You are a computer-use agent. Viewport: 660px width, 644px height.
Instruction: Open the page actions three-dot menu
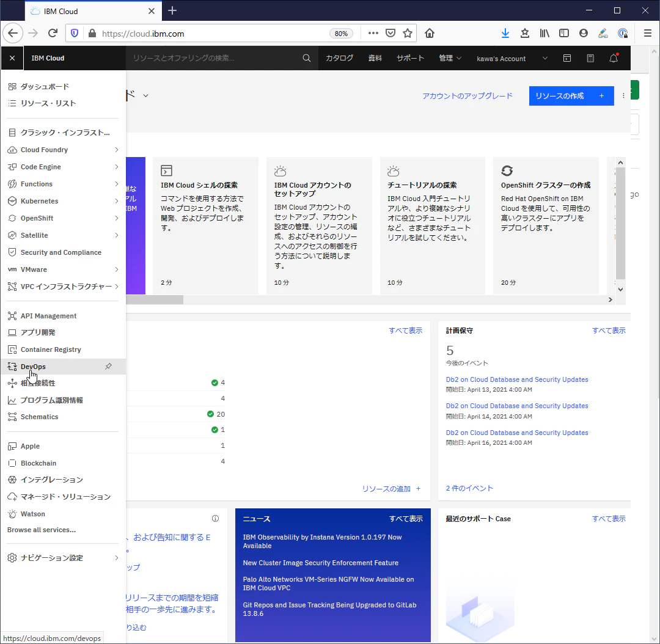pyautogui.click(x=373, y=33)
